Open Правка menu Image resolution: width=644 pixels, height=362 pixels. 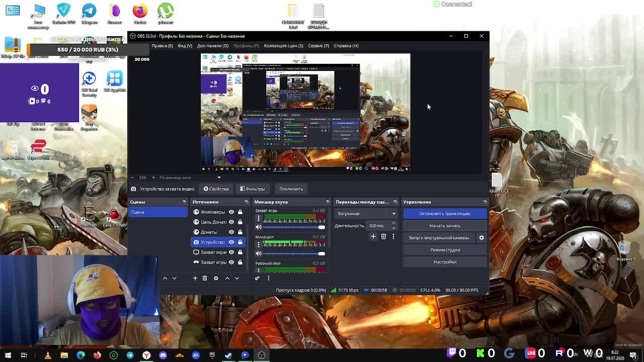click(x=162, y=46)
